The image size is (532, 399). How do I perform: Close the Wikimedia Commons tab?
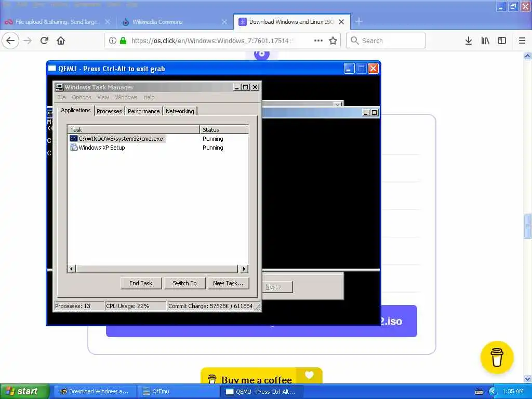(x=224, y=22)
